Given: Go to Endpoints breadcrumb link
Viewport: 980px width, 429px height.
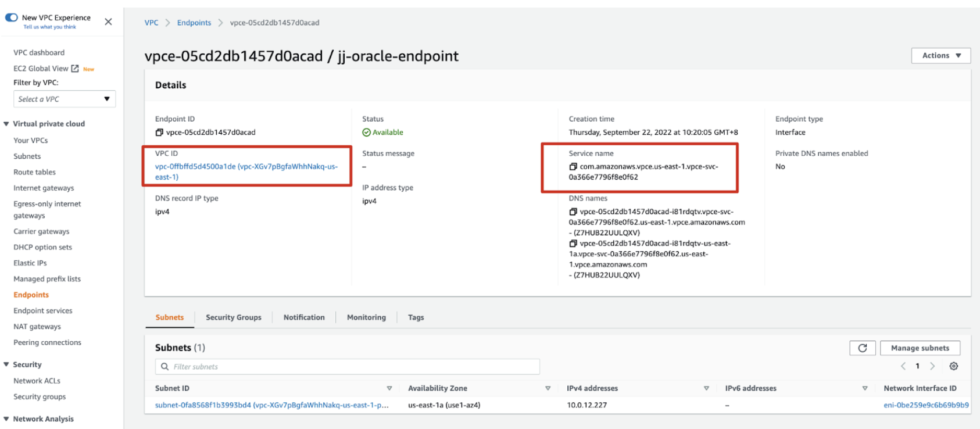Looking at the screenshot, I should 194,23.
